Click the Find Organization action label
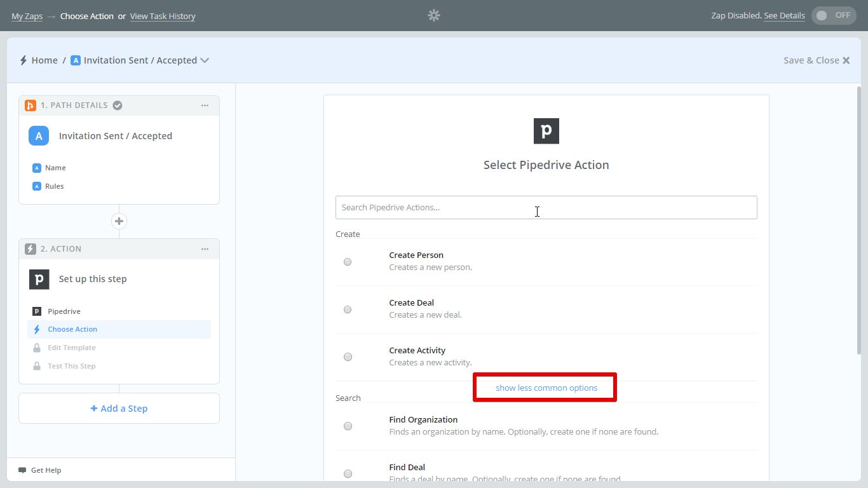868x488 pixels. (423, 420)
